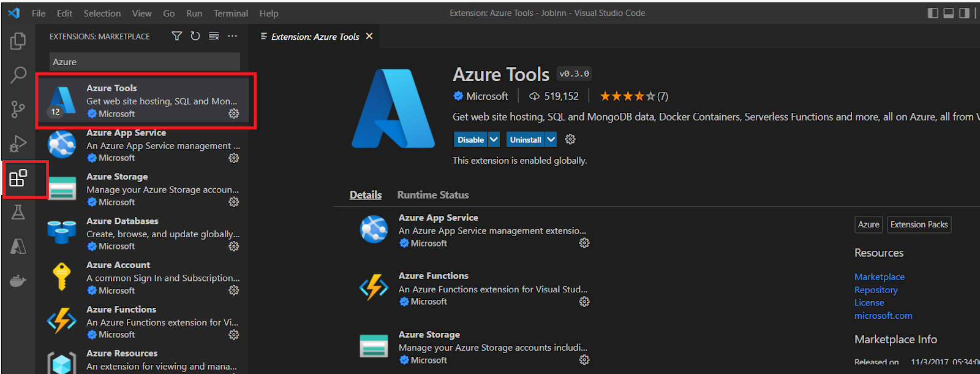Open manage gear beside Uninstall button
The width and height of the screenshot is (980, 374).
click(x=570, y=139)
